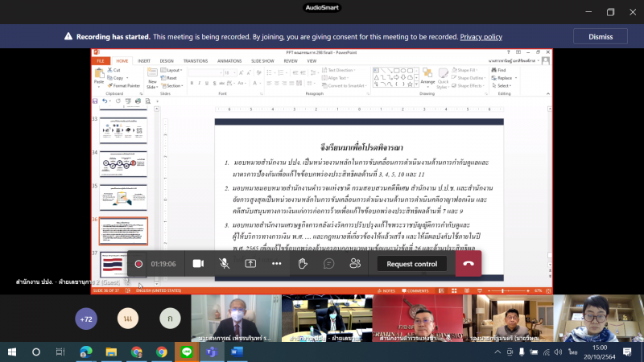644x362 pixels.
Task: Raise your hand in the meeting
Action: tap(303, 264)
